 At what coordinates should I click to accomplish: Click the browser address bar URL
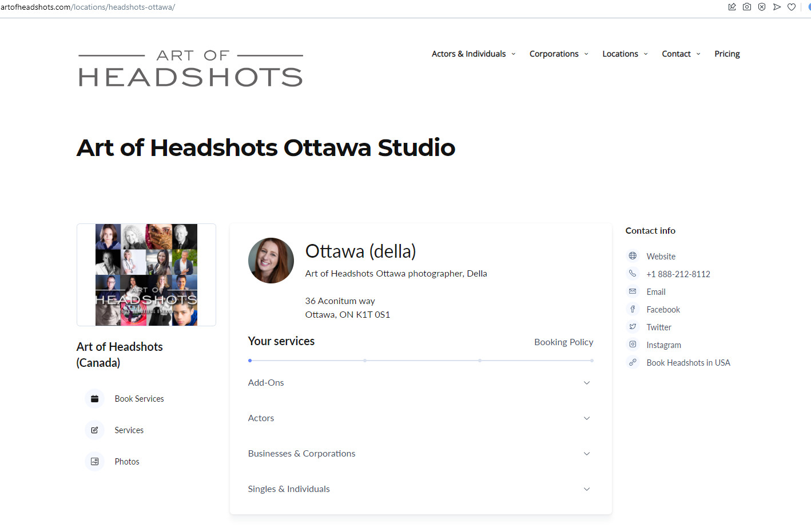click(88, 7)
